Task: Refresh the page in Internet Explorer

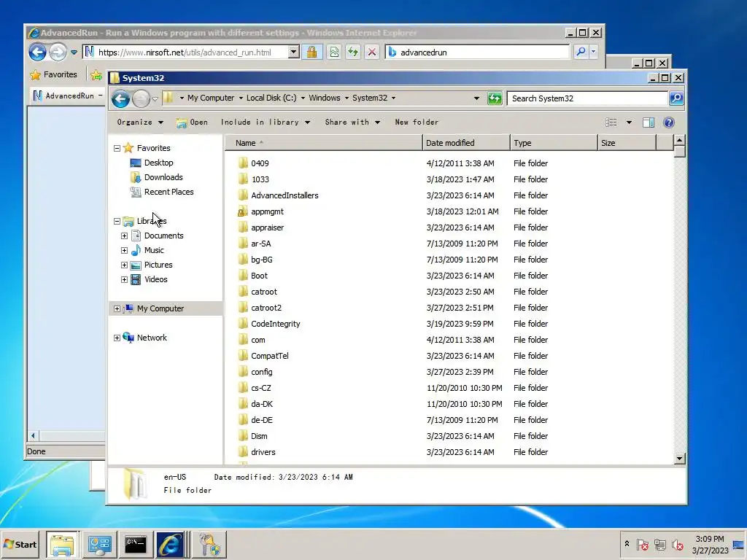Action: click(353, 52)
